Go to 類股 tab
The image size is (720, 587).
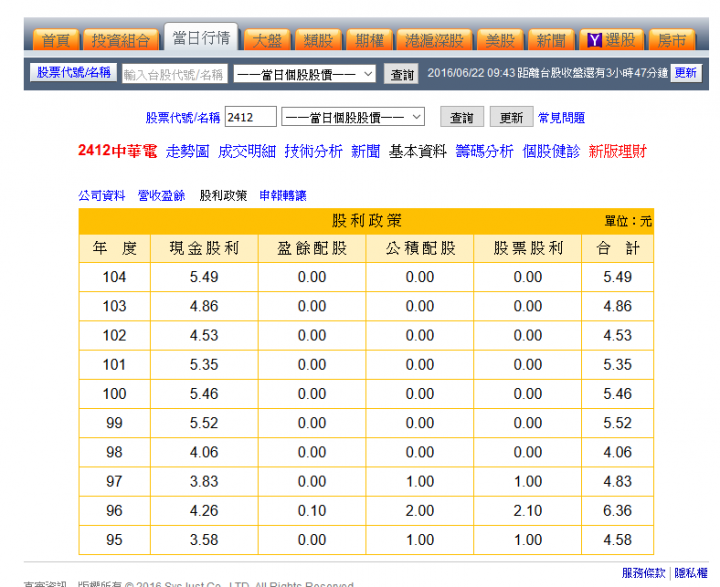[x=318, y=40]
